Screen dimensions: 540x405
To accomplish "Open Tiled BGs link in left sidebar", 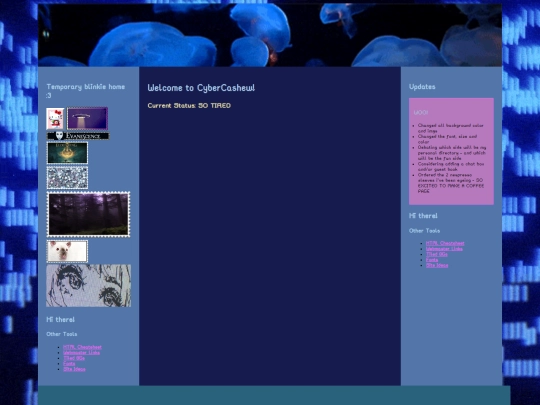I will [74, 358].
